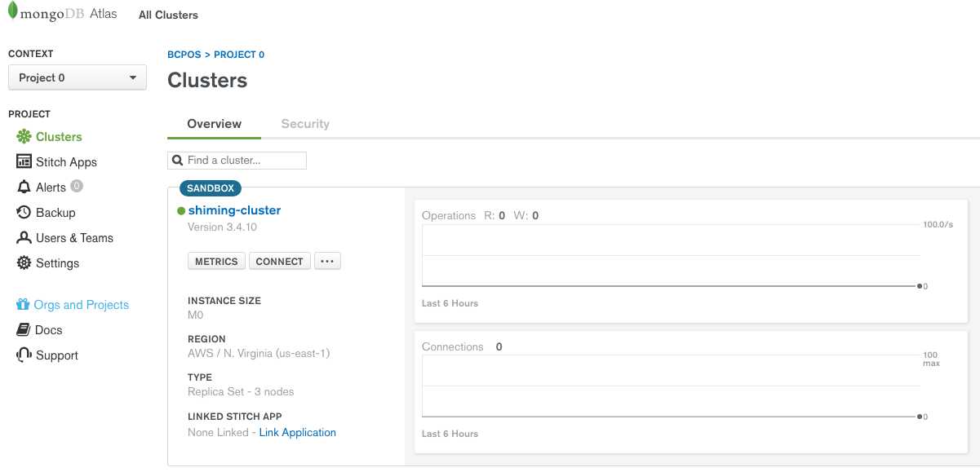Open the shiming-cluster link
Viewport: 980px width, 472px height.
234,210
